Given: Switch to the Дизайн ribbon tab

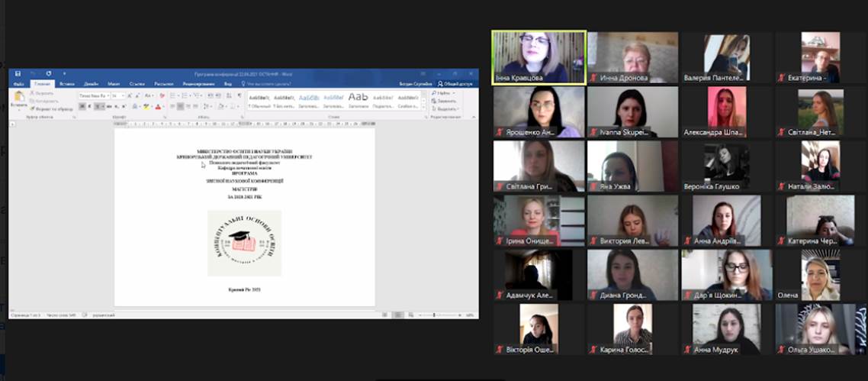Looking at the screenshot, I should (91, 83).
